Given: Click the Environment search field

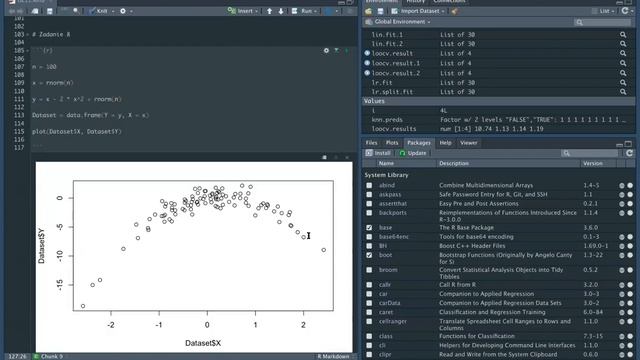Looking at the screenshot, I should pyautogui.click(x=602, y=22).
